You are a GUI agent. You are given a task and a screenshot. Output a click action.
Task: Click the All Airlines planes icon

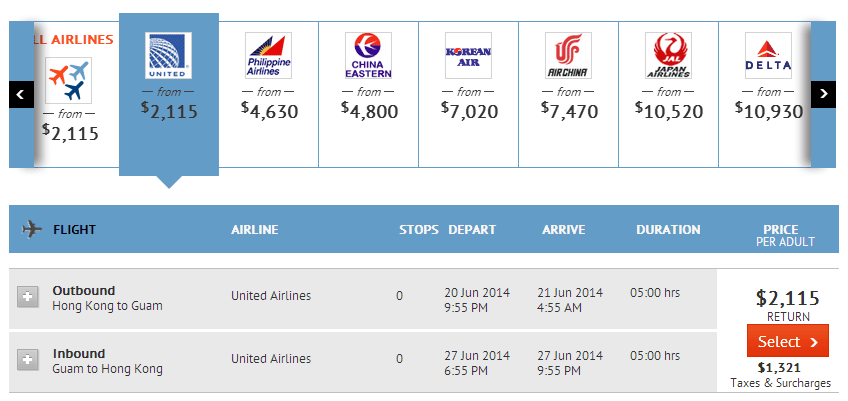click(68, 79)
